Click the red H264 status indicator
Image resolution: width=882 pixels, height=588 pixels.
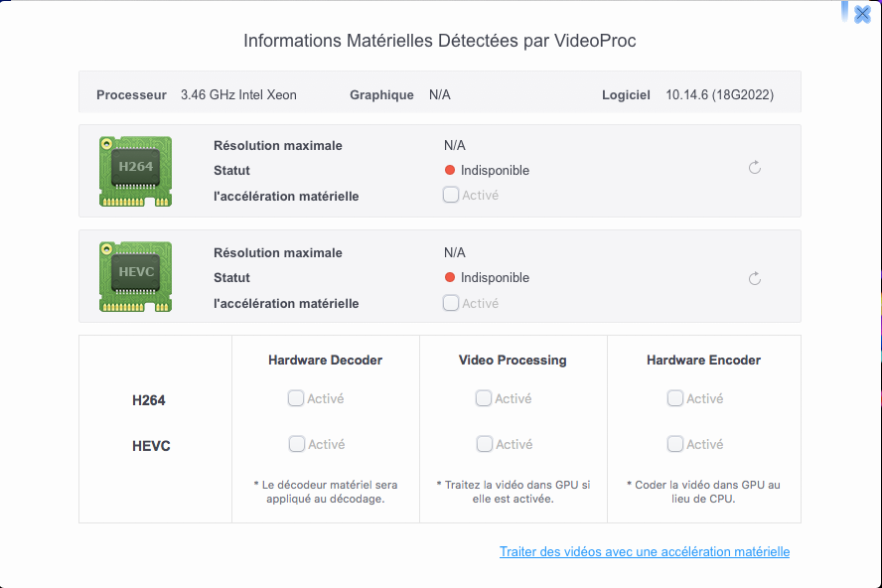pos(449,170)
